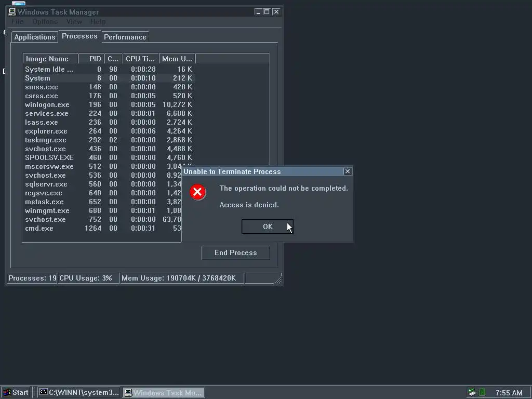
Task: Click the Start button Windows logo icon
Action: coord(7,393)
